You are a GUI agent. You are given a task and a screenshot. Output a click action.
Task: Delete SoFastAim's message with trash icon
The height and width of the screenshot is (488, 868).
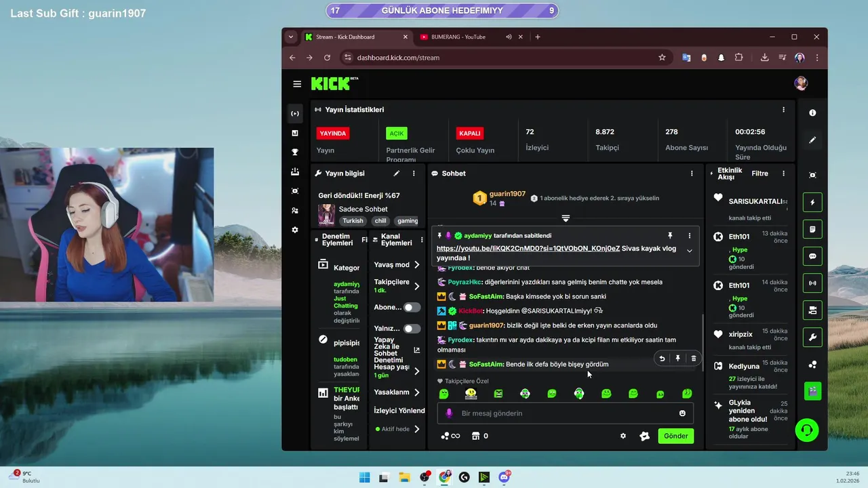pos(693,359)
